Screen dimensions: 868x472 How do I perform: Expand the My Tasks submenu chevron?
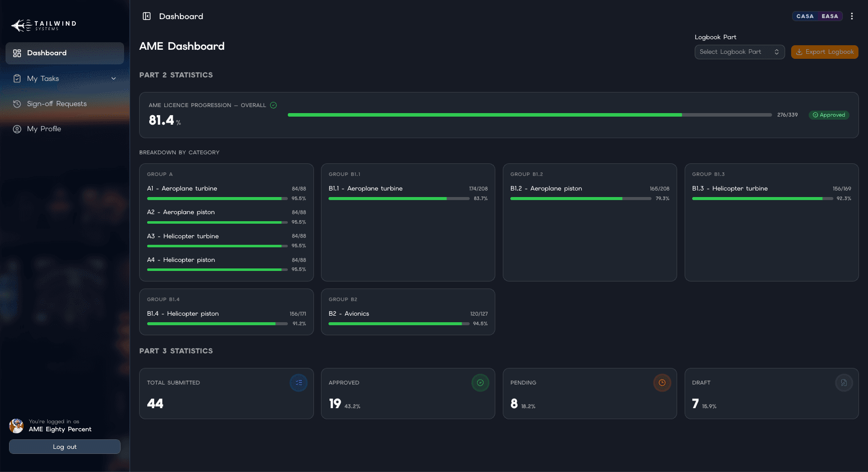click(x=114, y=78)
